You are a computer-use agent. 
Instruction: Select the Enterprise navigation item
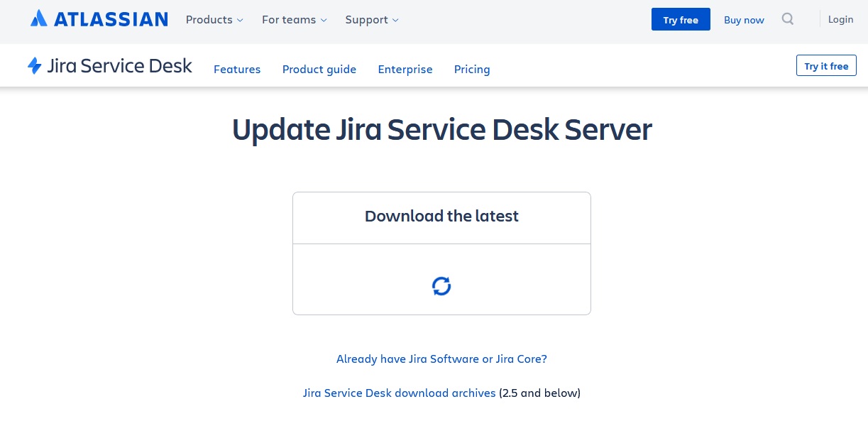click(x=405, y=69)
